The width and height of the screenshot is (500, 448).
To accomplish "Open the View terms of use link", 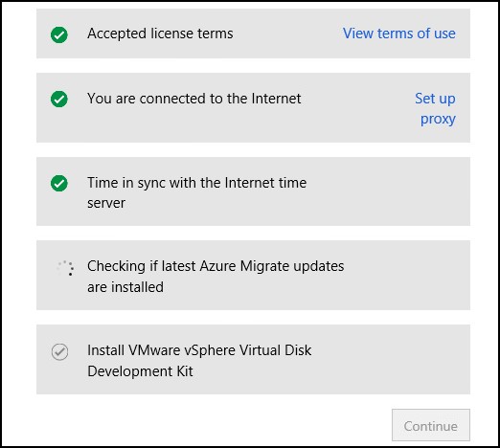I will [x=399, y=34].
